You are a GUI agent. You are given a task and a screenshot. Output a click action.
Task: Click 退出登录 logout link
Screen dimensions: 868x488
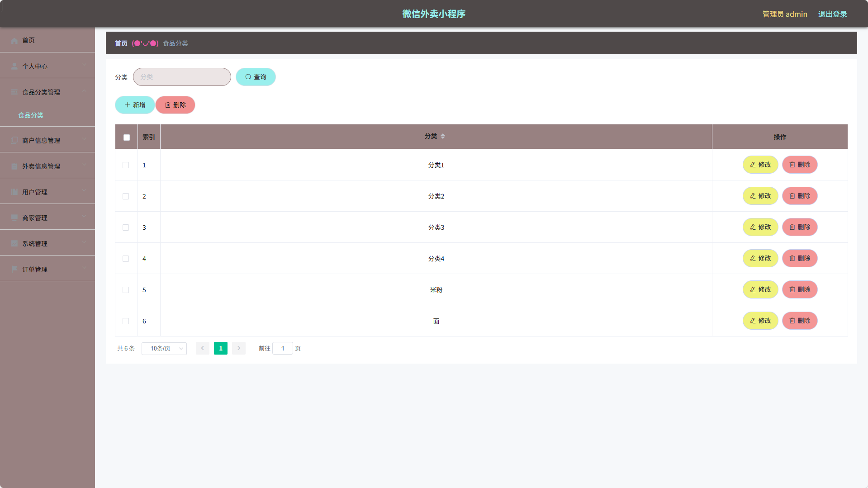pyautogui.click(x=832, y=14)
